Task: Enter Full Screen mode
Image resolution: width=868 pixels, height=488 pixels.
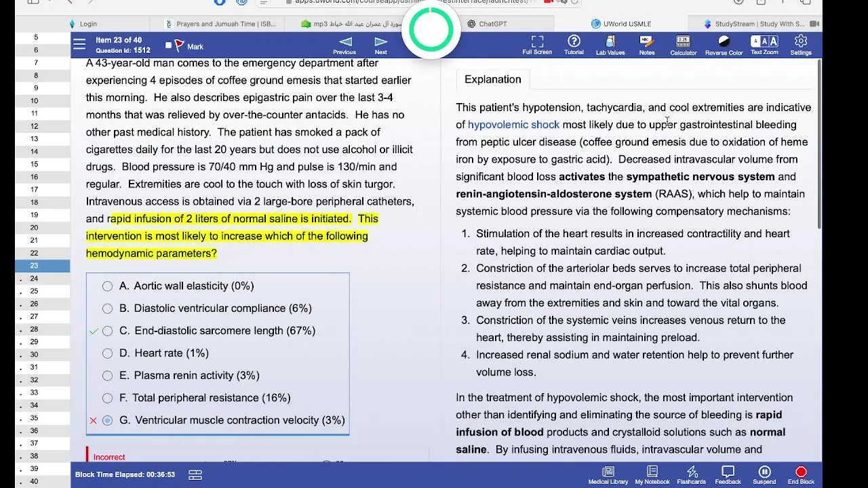Action: coord(537,45)
